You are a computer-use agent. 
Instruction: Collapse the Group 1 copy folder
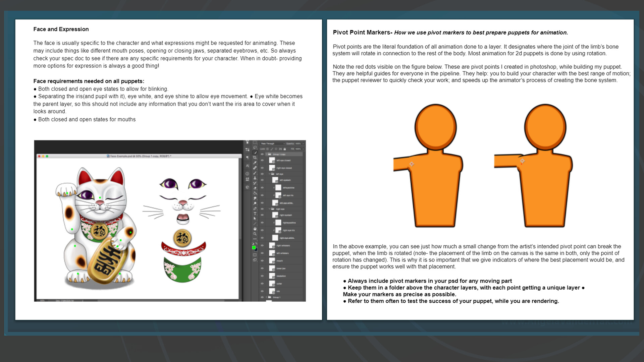(267, 154)
